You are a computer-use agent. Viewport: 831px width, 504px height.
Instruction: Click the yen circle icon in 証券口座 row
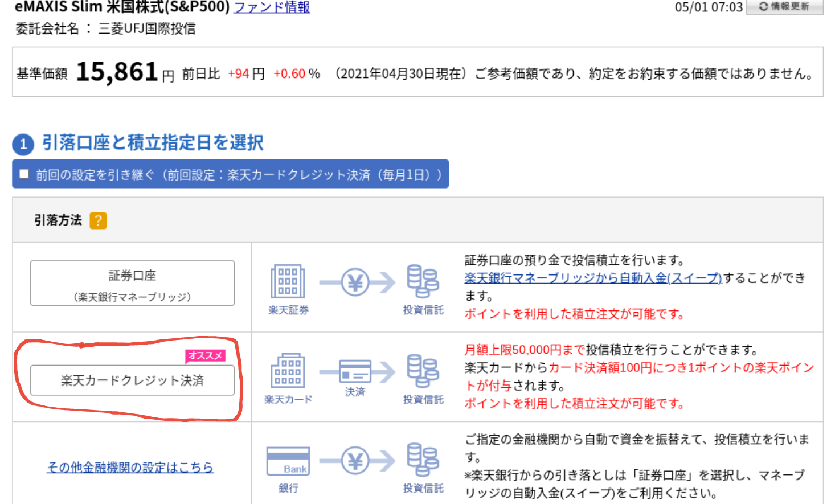355,282
